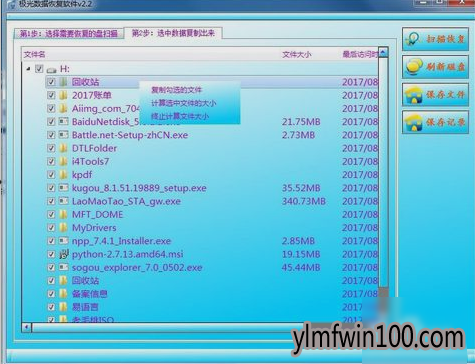Viewport: 475px width, 364px height.
Task: Click the kugou setup exe icon
Action: [x=63, y=188]
